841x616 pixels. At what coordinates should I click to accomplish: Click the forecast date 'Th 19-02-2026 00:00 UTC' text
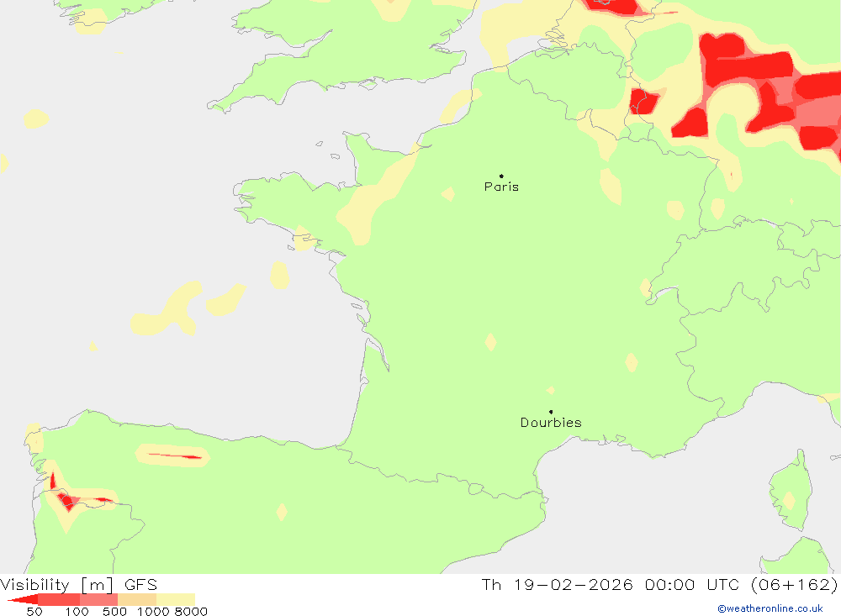611,584
